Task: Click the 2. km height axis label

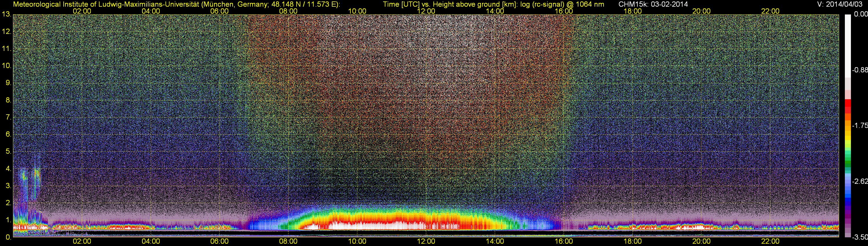Action: pos(8,203)
